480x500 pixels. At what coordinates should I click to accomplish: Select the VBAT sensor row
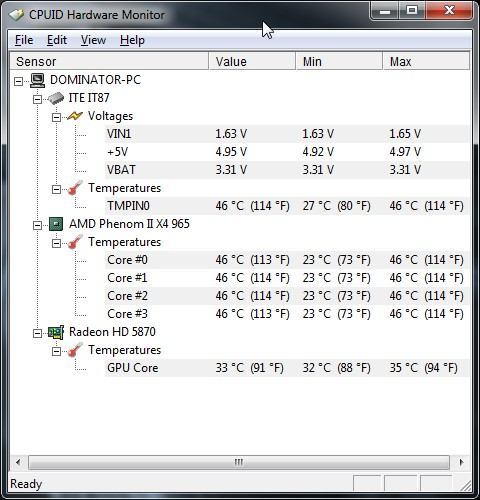[x=287, y=170]
